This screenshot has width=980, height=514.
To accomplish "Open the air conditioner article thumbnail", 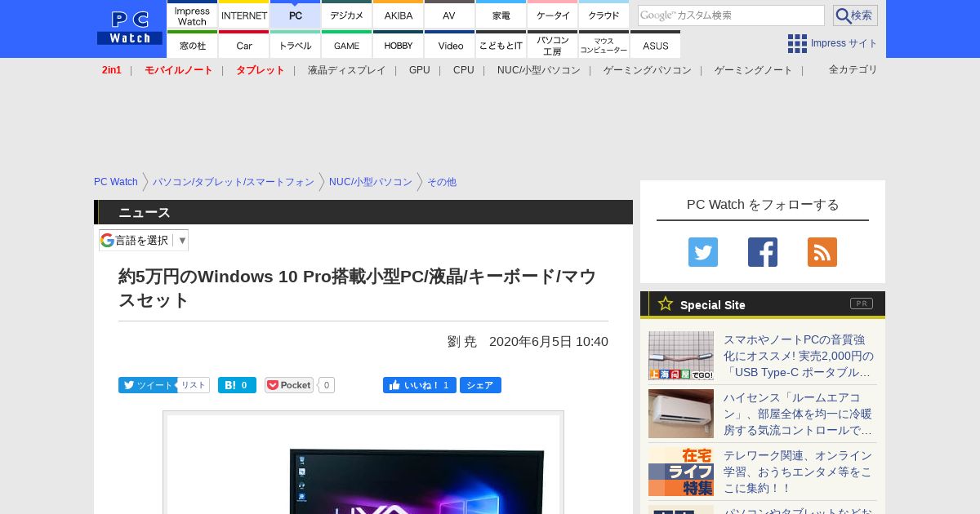I will coord(681,414).
